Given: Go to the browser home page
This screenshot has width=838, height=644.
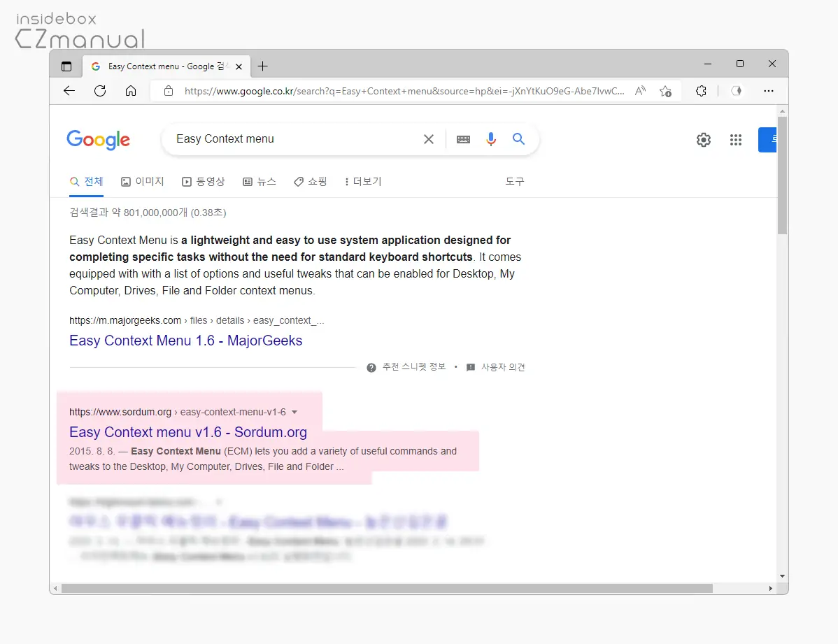Looking at the screenshot, I should [x=130, y=91].
